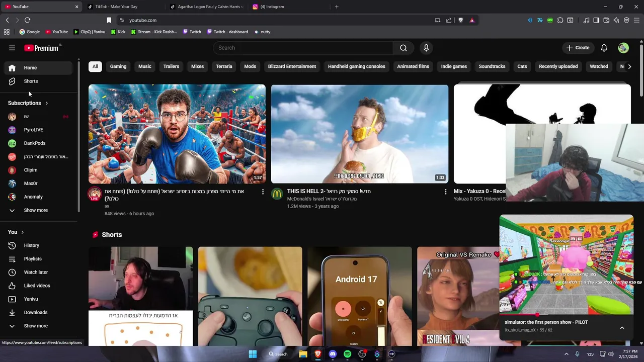
Task: Open Spotify from the taskbar
Action: click(x=347, y=354)
